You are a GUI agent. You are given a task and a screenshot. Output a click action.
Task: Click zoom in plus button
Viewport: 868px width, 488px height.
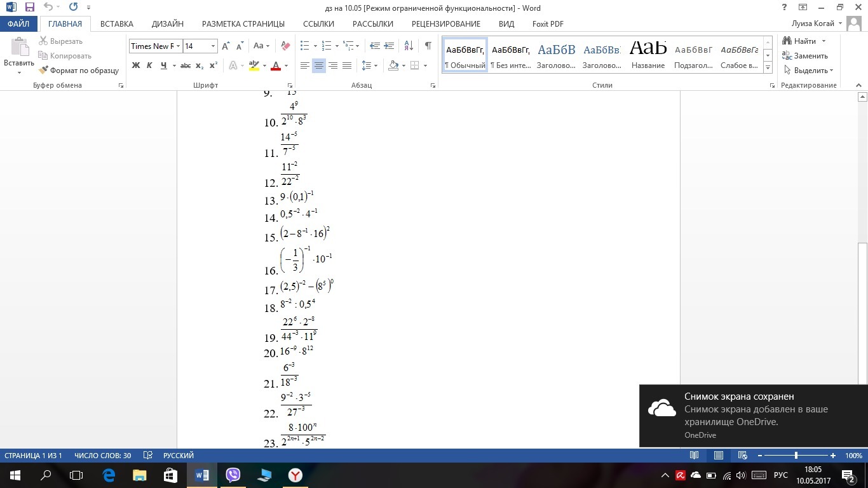833,456
